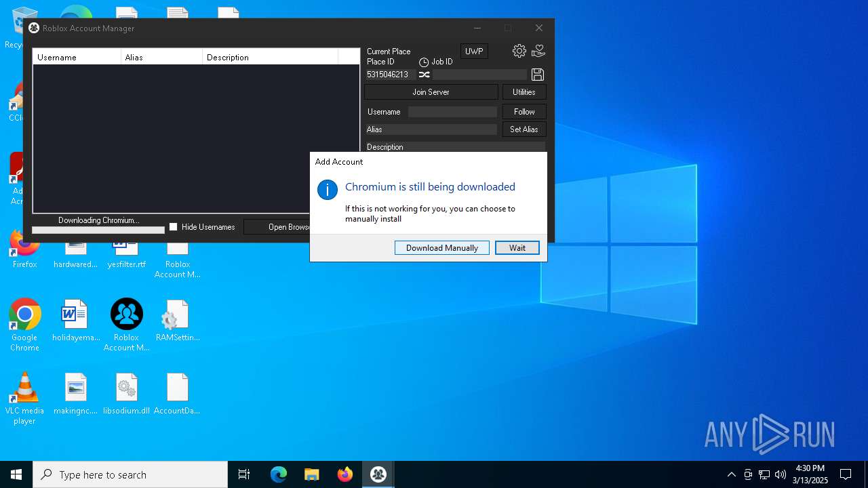The width and height of the screenshot is (868, 488).
Task: Open Firefox from the taskbar
Action: click(345, 474)
